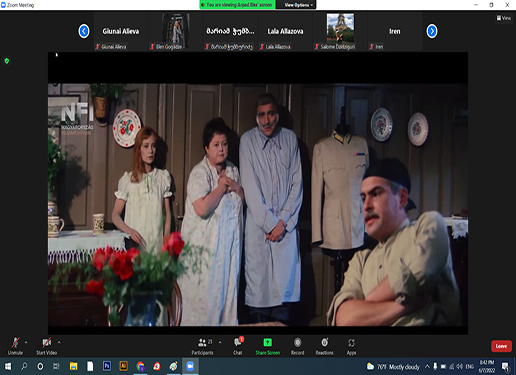Open Task View on the taskbar
Image resolution: width=516 pixels, height=375 pixels.
coord(56,366)
